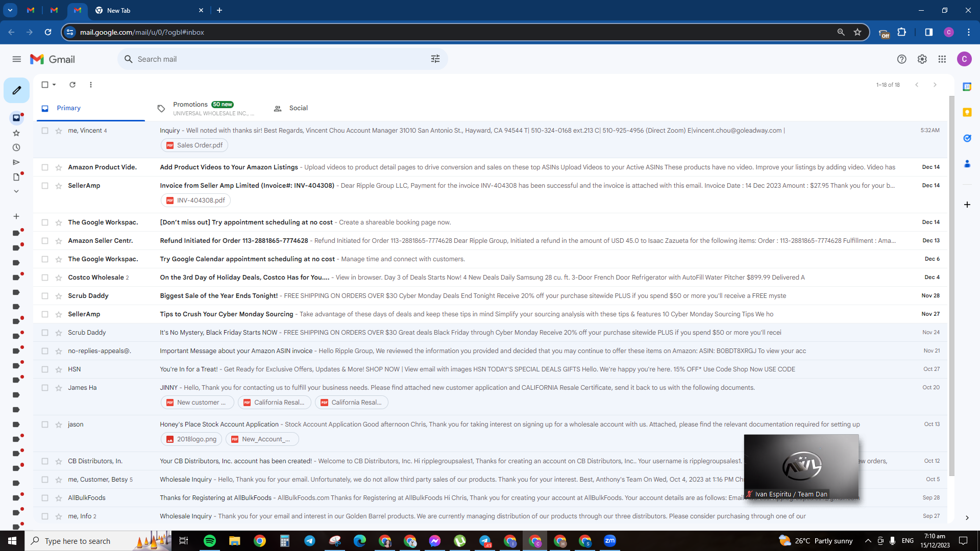Reload the page in Chrome
Screen dimensions: 980x551
tap(48, 32)
